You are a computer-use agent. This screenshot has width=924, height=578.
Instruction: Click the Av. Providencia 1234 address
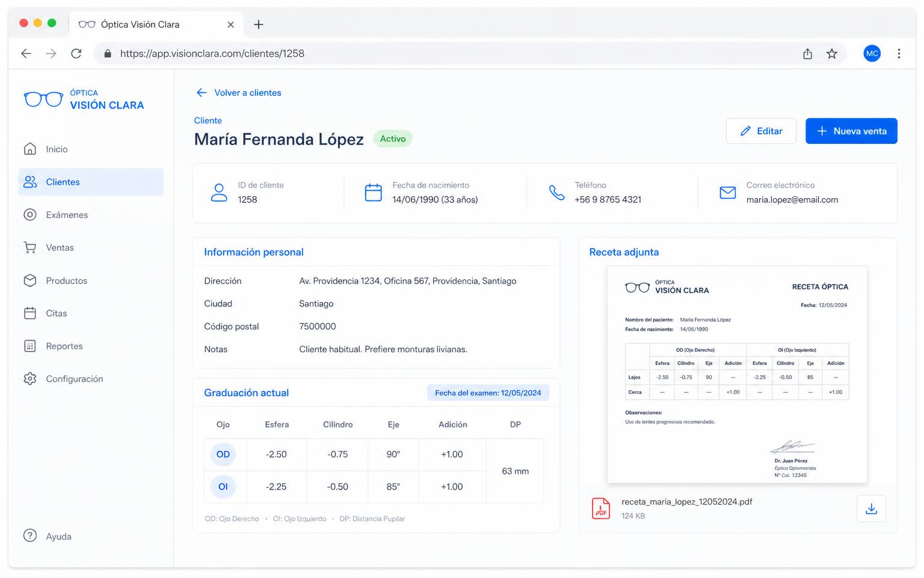(408, 281)
